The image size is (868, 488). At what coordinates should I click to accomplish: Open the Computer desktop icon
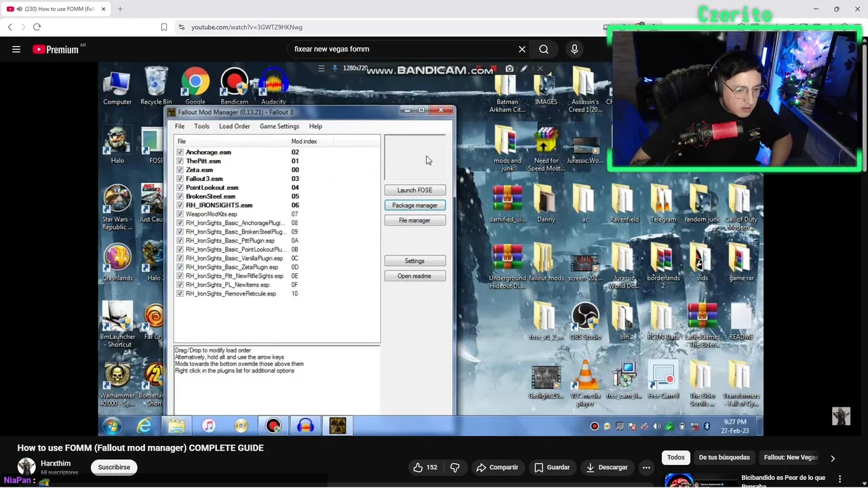(x=117, y=87)
